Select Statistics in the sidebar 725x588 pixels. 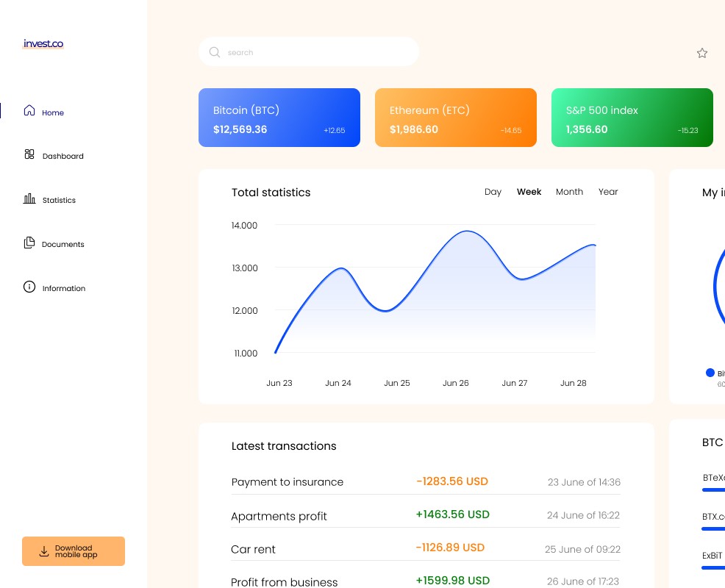(59, 200)
